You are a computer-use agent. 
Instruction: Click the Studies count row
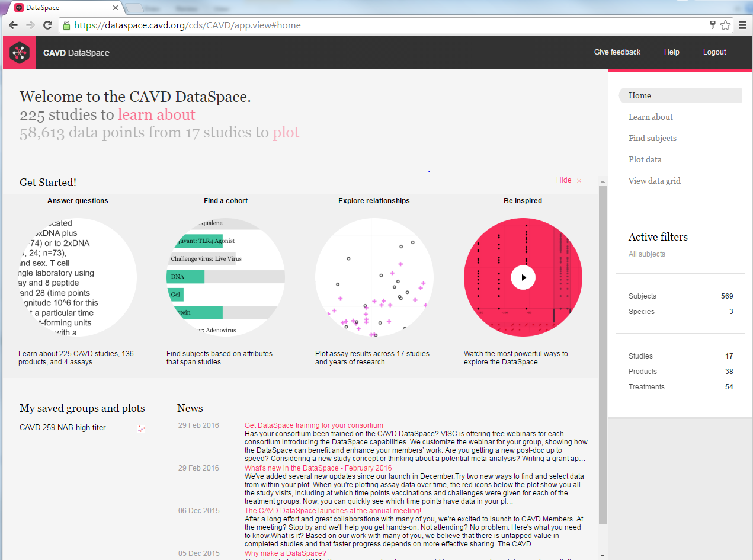pyautogui.click(x=681, y=356)
